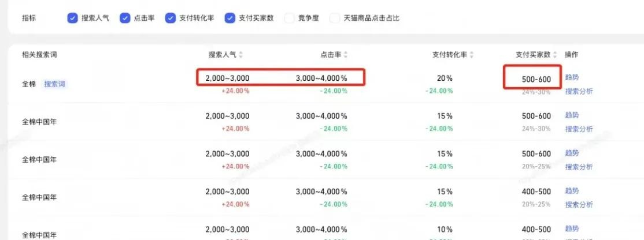Viewport: 644px width, 240px height.
Task: Open 趋势 in the 500-600, 20%-25% row
Action: 572,153
